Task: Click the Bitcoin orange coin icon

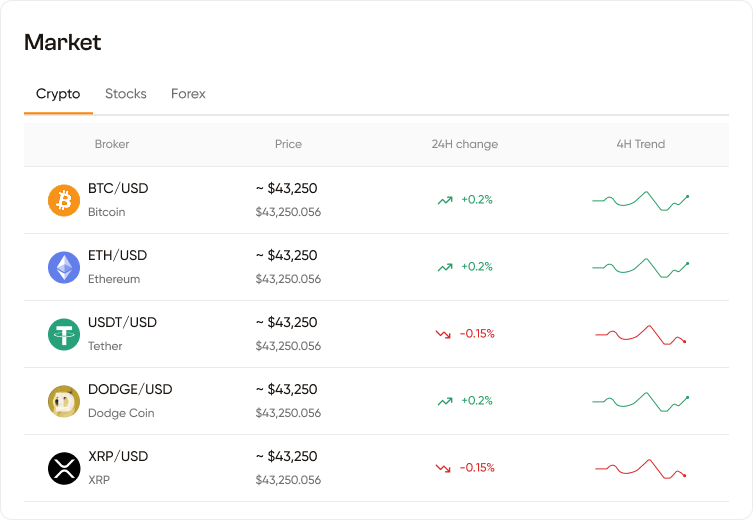Action: pos(64,200)
